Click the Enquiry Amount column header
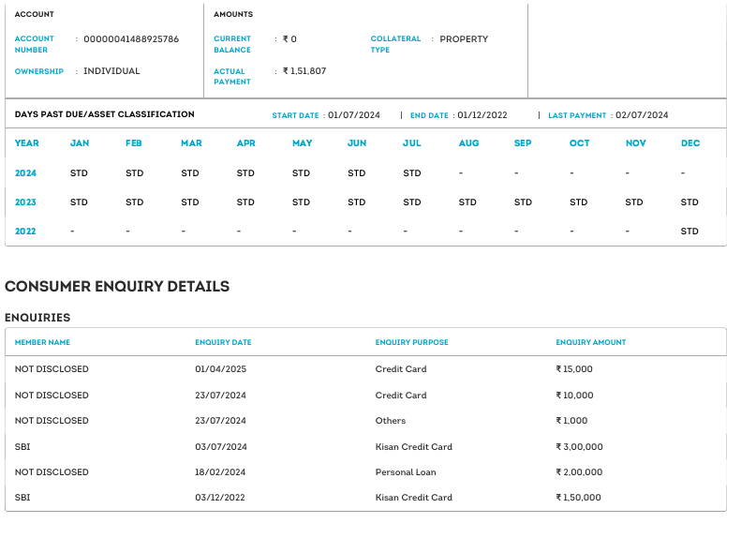The image size is (756, 553). click(590, 342)
